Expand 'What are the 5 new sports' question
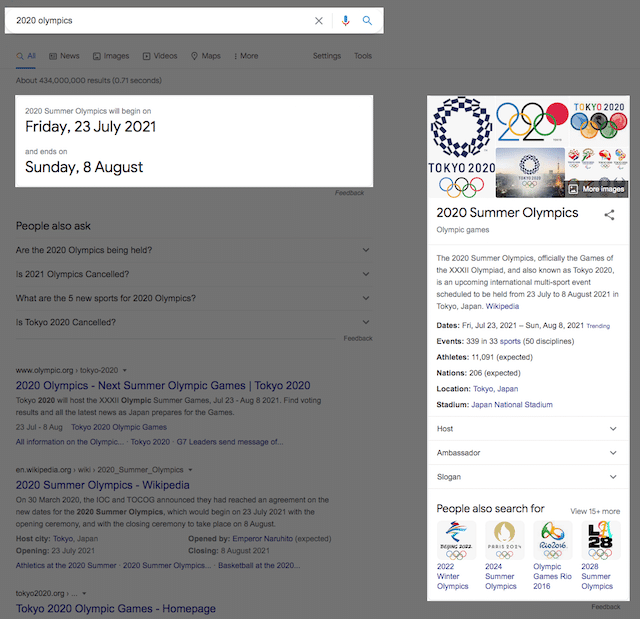This screenshot has width=640, height=619. (x=194, y=298)
